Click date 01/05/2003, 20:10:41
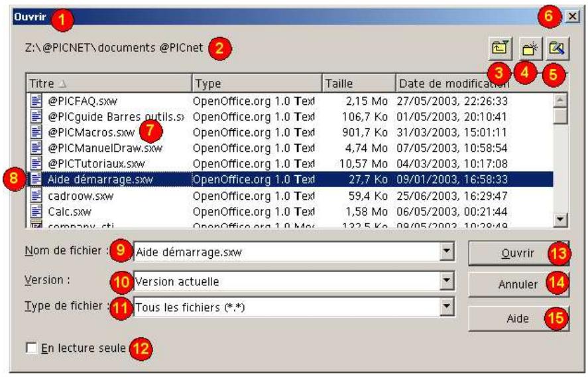This screenshot has height=377, width=588. coord(452,117)
